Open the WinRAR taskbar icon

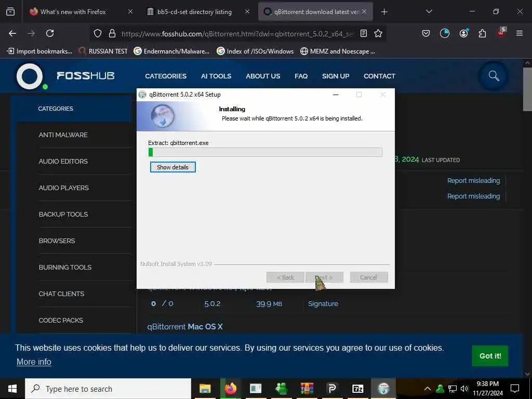[307, 389]
